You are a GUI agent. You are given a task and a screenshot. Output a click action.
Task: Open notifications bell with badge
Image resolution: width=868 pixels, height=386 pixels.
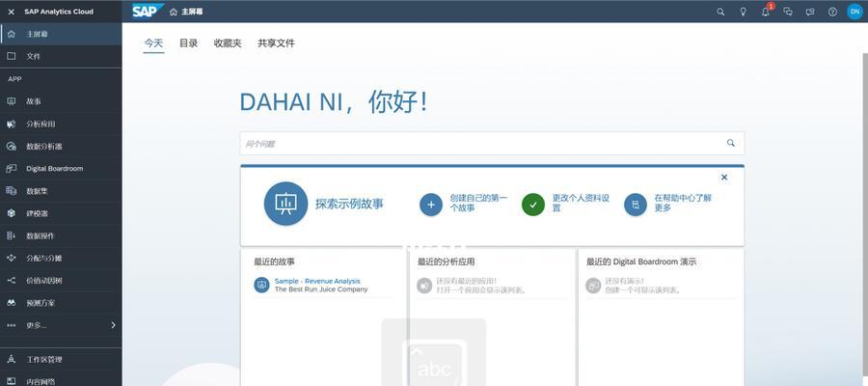tap(766, 11)
